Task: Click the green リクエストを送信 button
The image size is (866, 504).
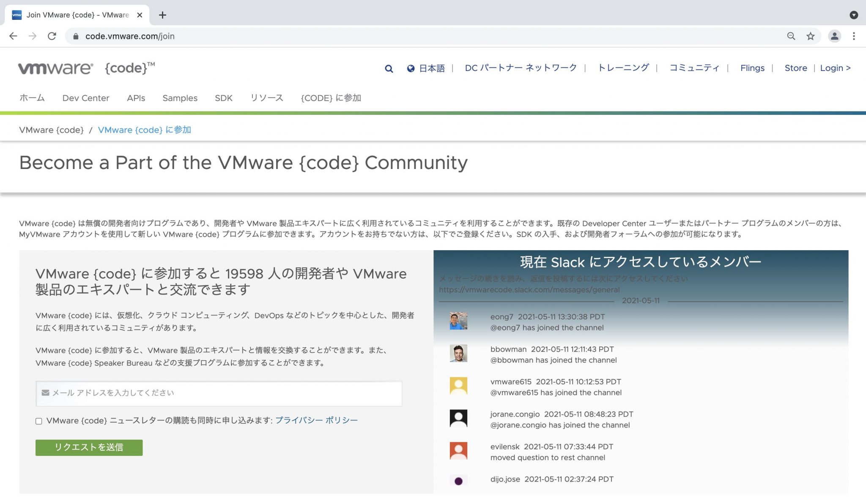Action: [89, 447]
